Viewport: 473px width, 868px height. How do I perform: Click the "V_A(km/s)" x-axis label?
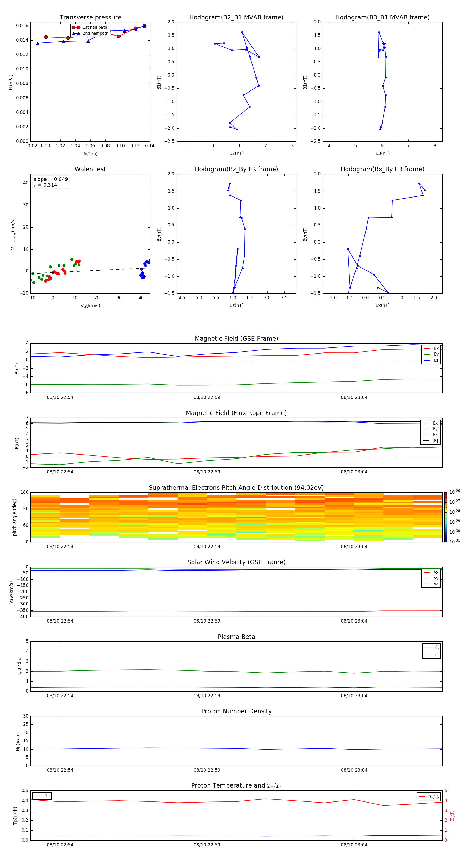[90, 306]
